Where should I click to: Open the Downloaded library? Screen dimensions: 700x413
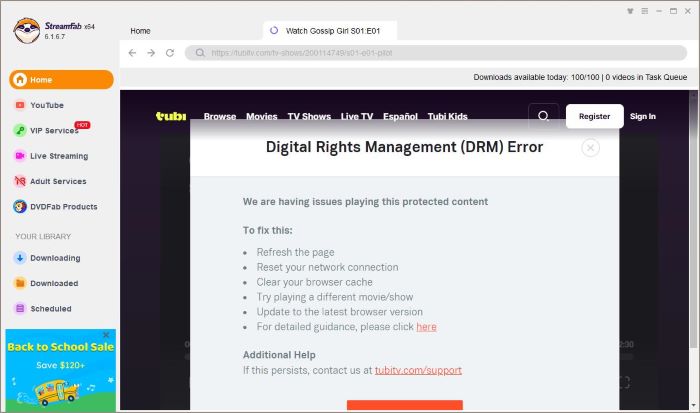(54, 283)
